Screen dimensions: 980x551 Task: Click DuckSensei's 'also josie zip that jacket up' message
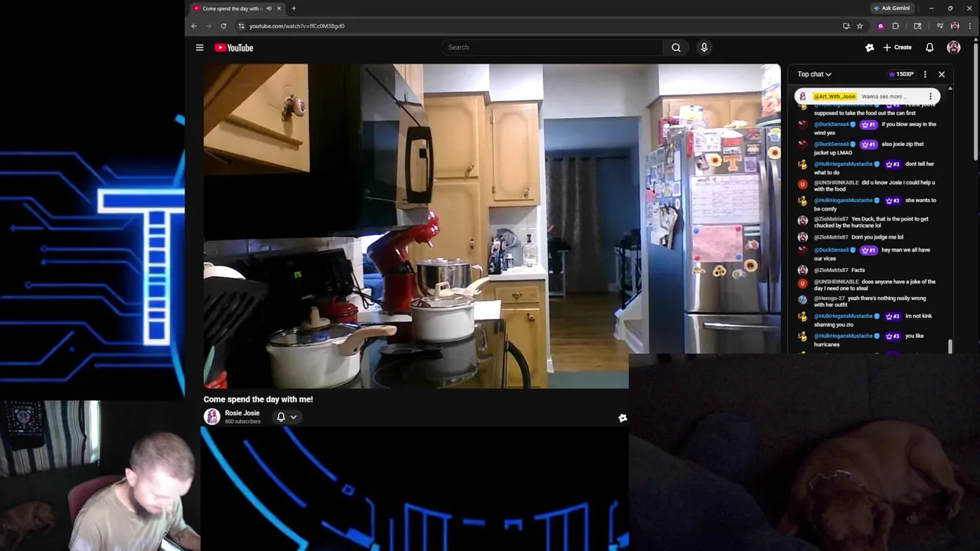pos(868,148)
